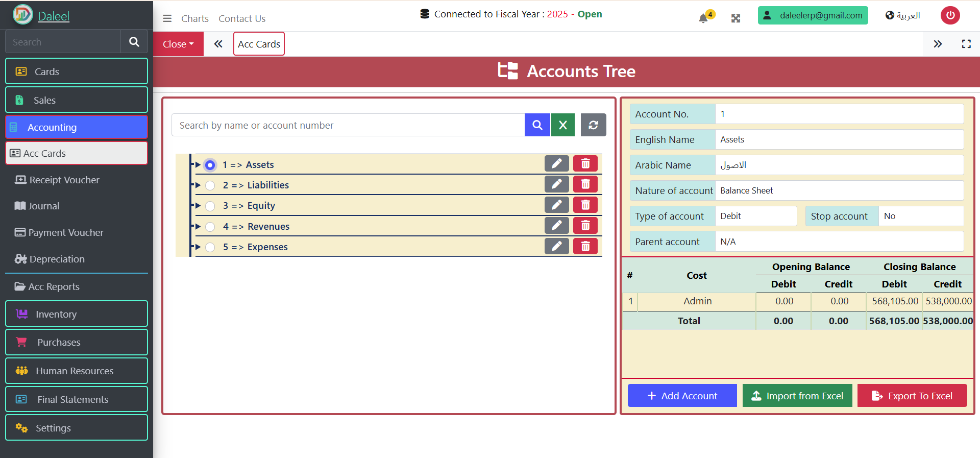Open the Close dropdown button
This screenshot has width=980, height=458.
[x=178, y=44]
